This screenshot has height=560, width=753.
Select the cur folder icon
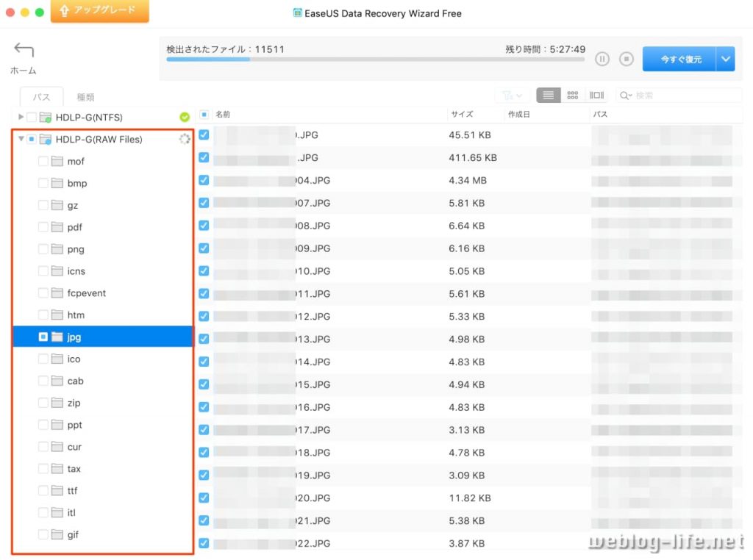(57, 446)
